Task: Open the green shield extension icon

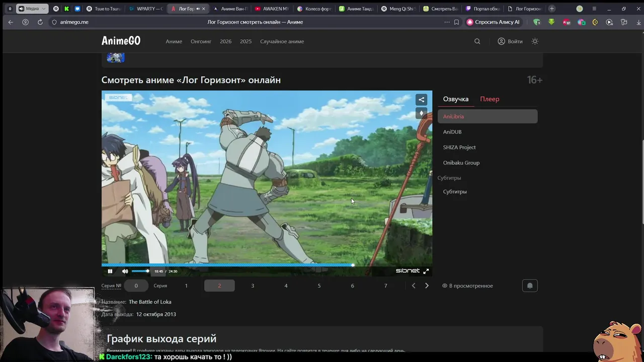Action: [x=537, y=22]
